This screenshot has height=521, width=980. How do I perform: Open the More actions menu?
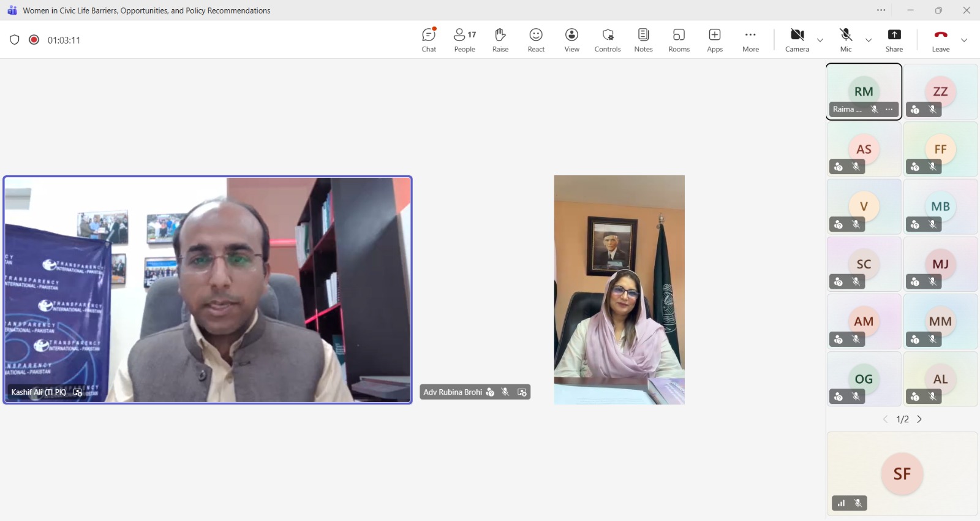[750, 40]
